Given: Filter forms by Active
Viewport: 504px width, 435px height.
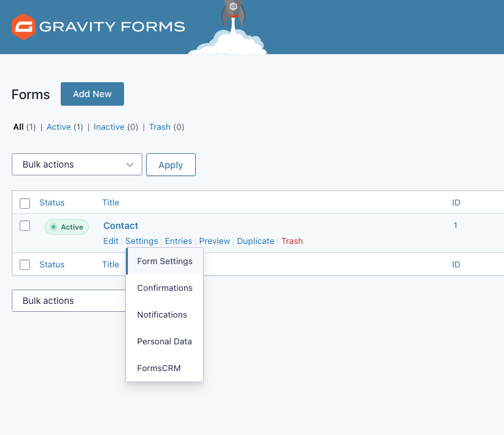Looking at the screenshot, I should [x=59, y=127].
